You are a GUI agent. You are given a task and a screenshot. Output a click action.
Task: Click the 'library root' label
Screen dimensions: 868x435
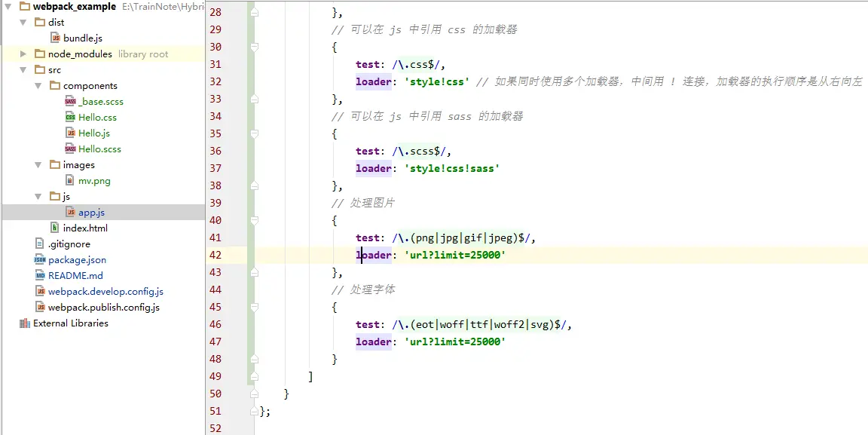click(143, 54)
